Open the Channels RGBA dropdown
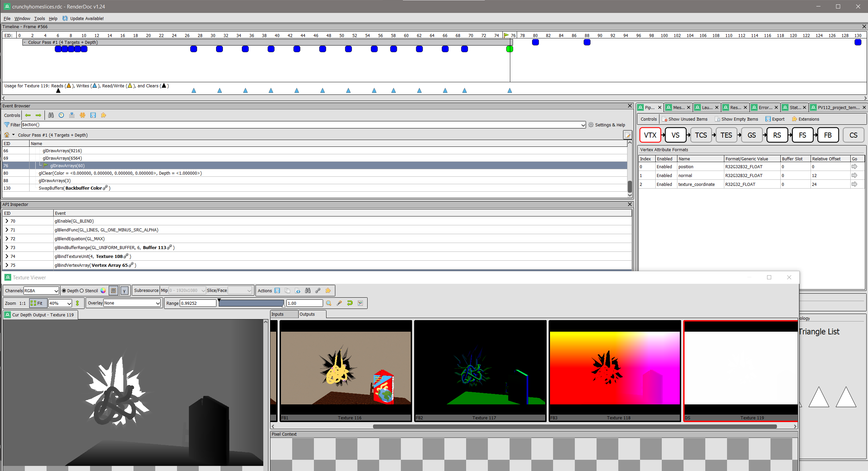868x471 pixels. click(41, 291)
